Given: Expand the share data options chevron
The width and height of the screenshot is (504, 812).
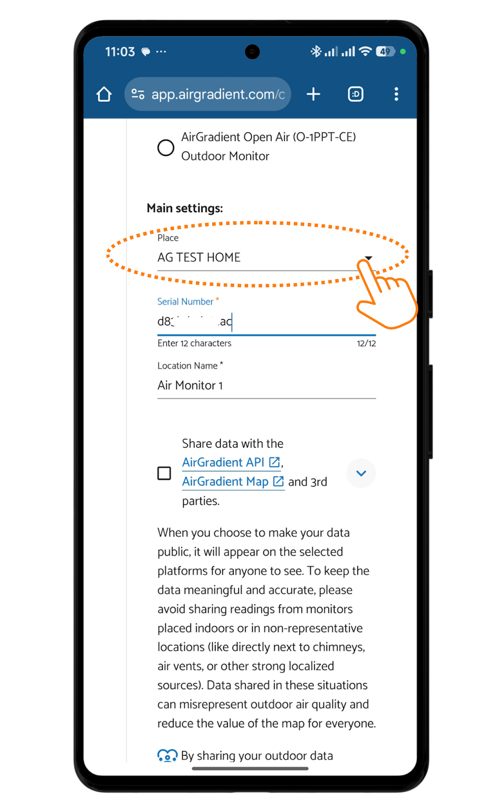Looking at the screenshot, I should point(361,473).
